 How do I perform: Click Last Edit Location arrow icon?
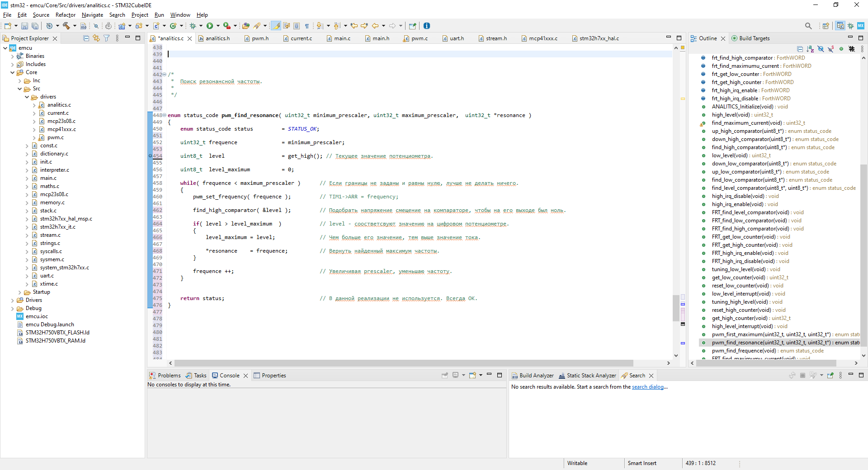tap(354, 26)
